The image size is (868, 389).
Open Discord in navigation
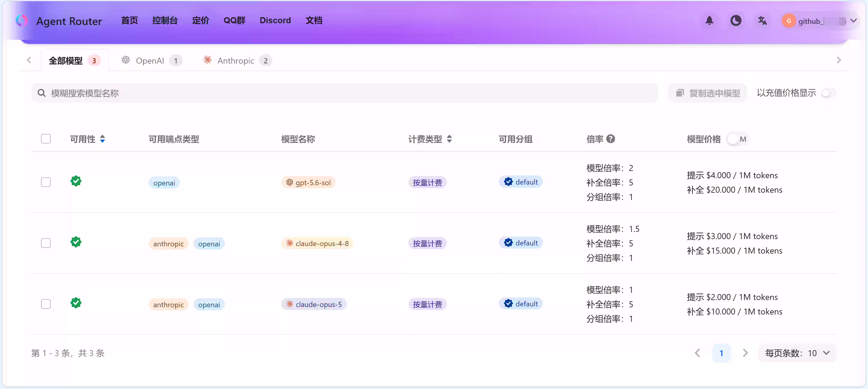(275, 21)
